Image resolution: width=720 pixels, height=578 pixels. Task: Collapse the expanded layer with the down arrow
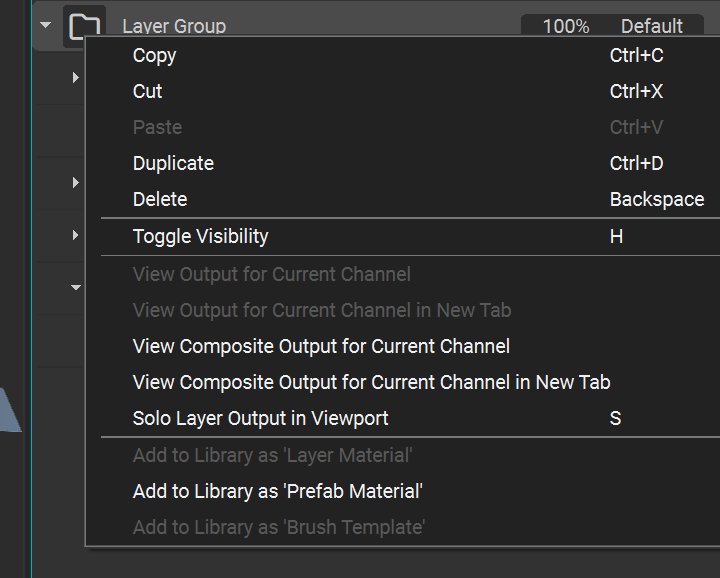76,288
